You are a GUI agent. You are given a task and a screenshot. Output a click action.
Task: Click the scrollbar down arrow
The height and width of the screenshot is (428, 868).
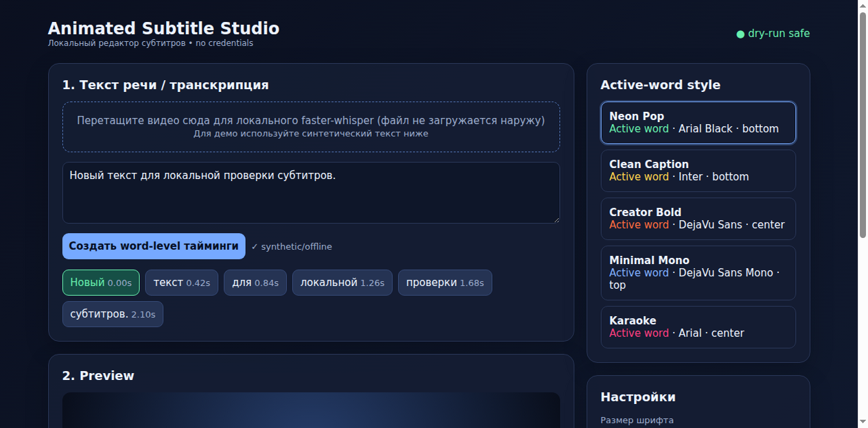point(863,421)
